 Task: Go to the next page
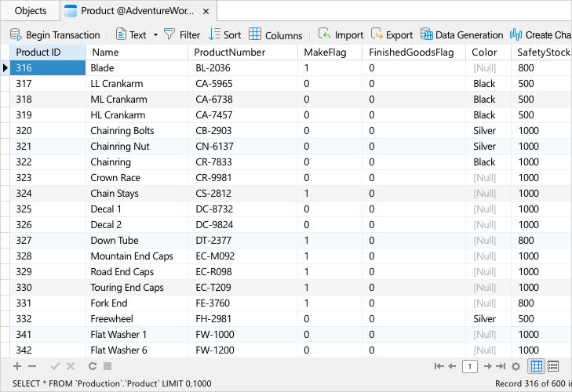pyautogui.click(x=487, y=366)
